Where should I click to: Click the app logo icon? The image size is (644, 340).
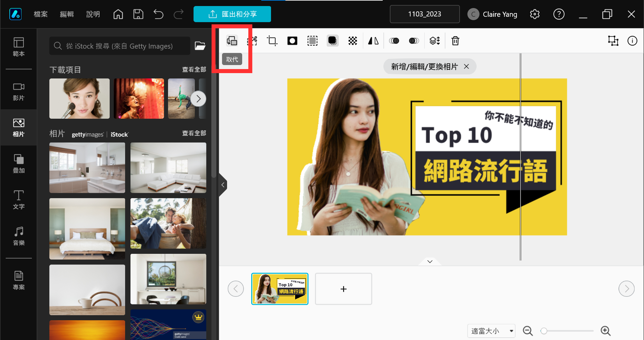point(15,14)
